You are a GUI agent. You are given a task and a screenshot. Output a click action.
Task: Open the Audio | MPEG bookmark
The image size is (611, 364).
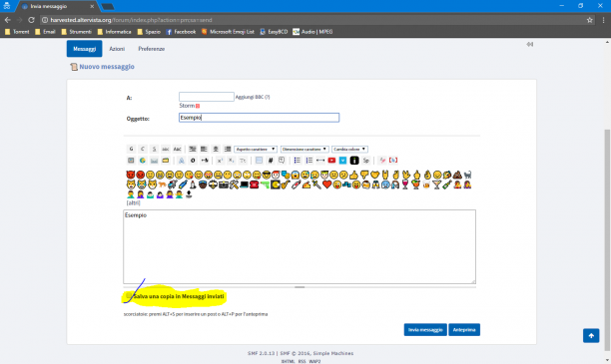tap(312, 32)
